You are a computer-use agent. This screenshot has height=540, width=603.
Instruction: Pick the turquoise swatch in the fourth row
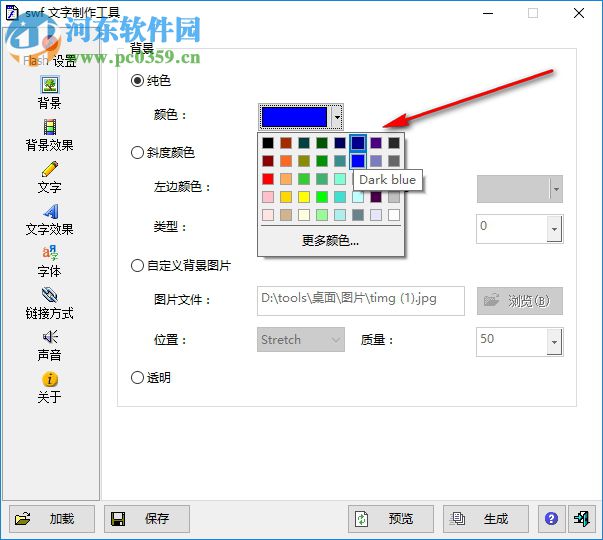(x=340, y=197)
